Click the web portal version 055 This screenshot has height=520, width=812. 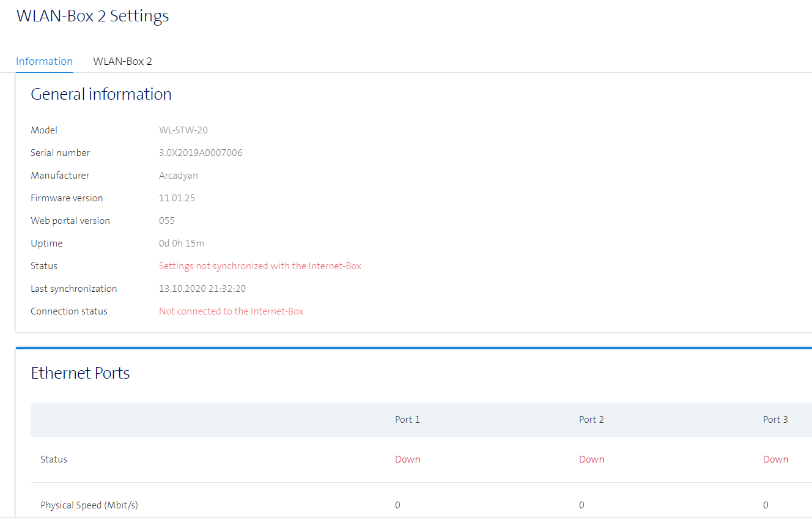tap(167, 221)
